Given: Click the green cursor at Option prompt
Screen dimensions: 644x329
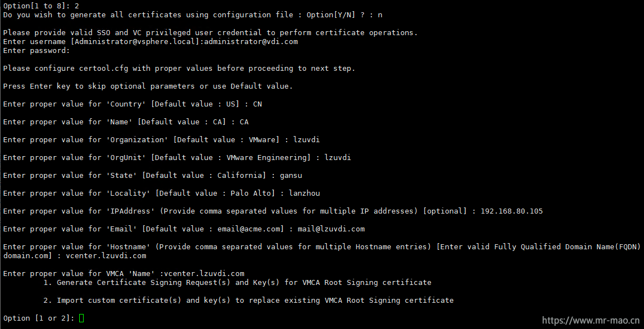Looking at the screenshot, I should [x=81, y=318].
